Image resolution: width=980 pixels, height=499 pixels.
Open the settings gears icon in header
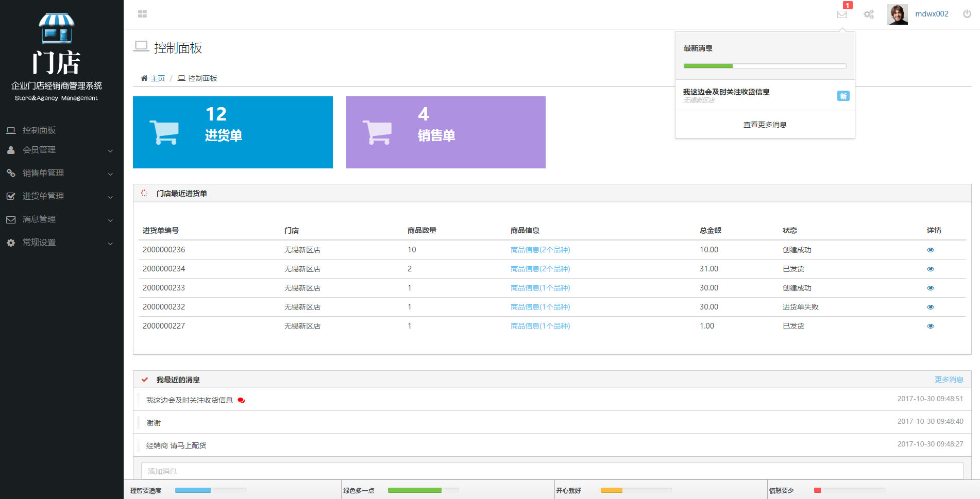coord(869,14)
